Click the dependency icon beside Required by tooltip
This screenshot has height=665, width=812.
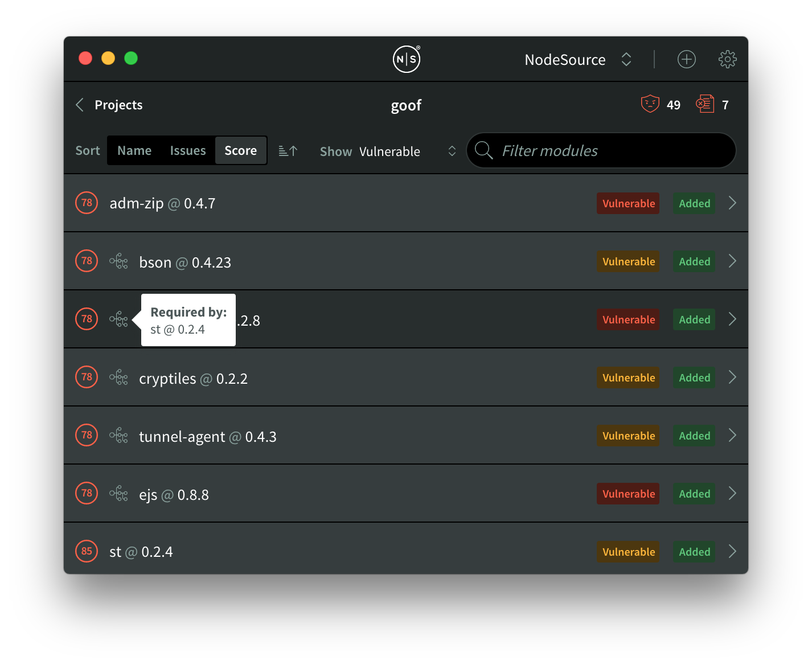118,319
